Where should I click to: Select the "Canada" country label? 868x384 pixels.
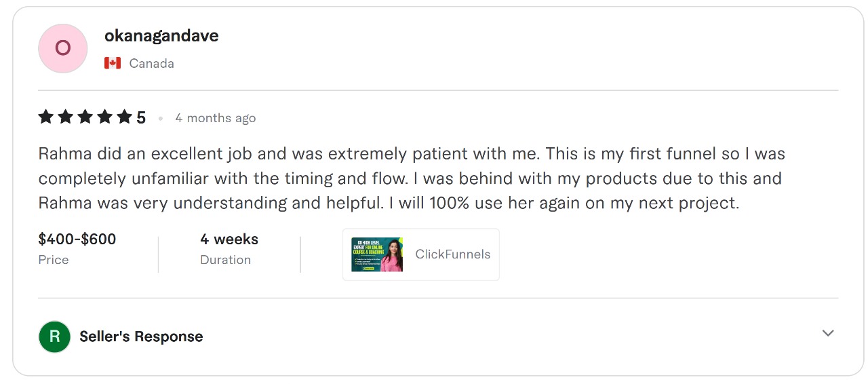151,63
